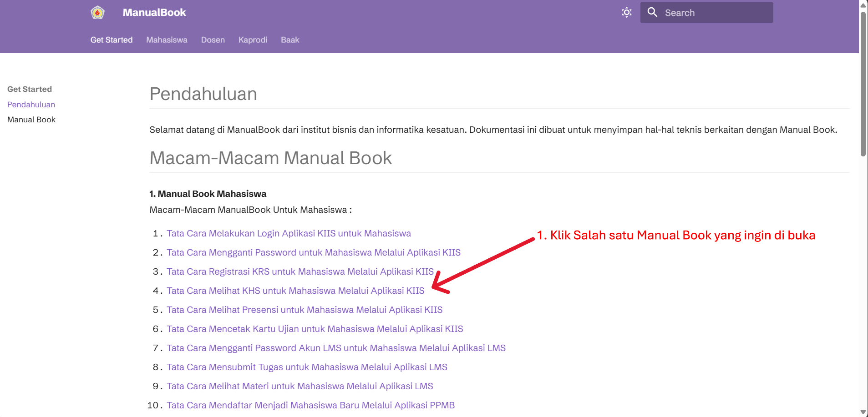
Task: Open the Mencetak Kartu Ujian link
Action: point(315,329)
